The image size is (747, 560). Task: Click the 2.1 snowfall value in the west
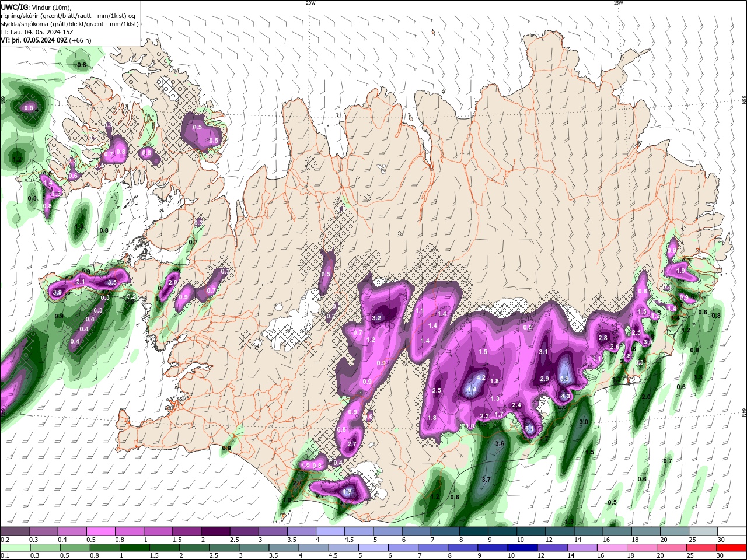point(81,282)
